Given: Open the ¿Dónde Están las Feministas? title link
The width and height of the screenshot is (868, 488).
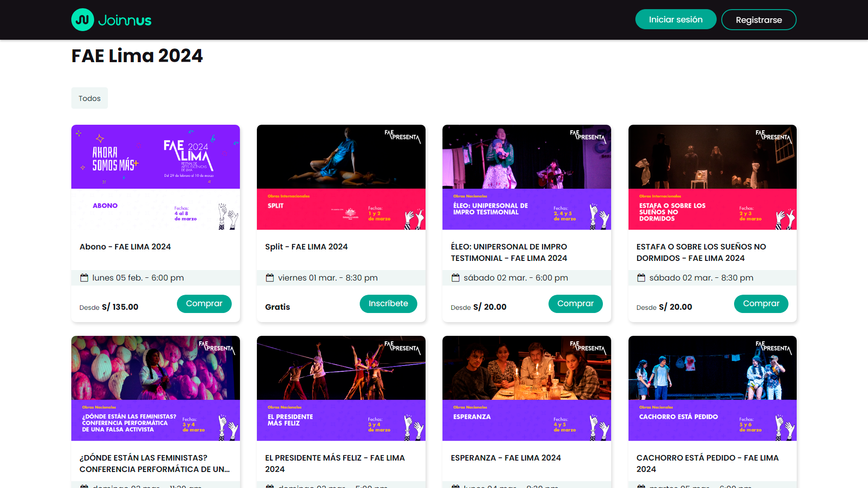Looking at the screenshot, I should tap(154, 463).
